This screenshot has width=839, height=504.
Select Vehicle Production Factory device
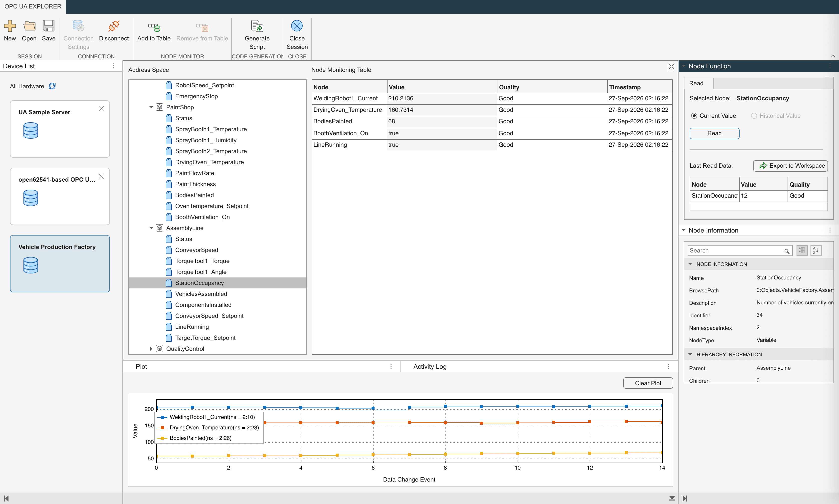60,263
